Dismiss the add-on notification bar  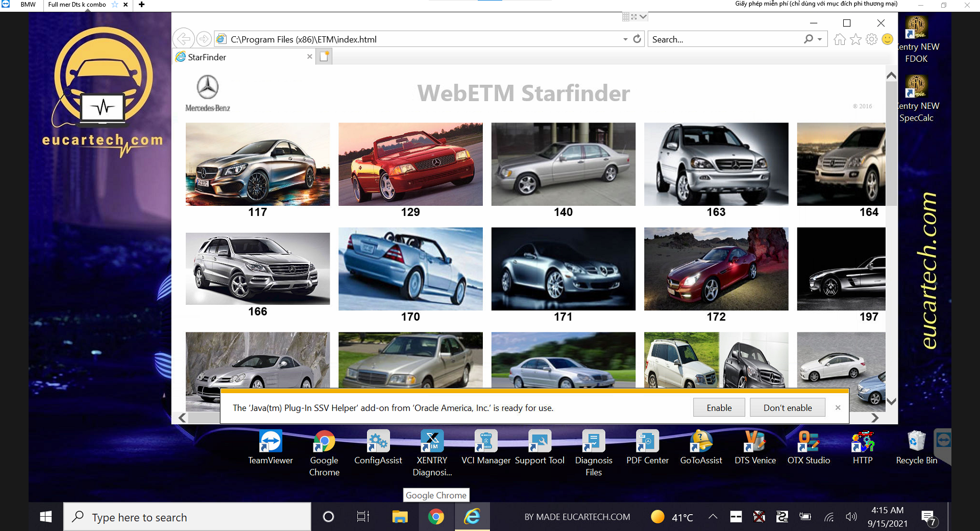(x=838, y=407)
